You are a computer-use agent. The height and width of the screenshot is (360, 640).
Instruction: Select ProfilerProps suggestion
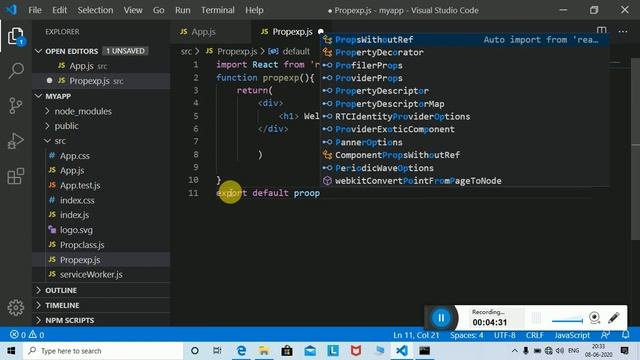tap(465, 65)
